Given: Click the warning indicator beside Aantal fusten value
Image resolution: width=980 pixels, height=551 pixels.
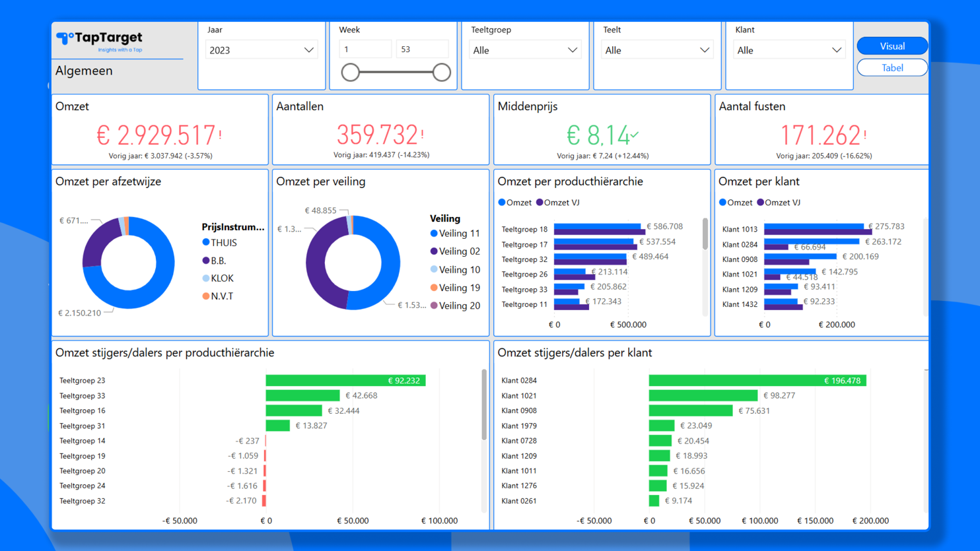Looking at the screenshot, I should click(865, 135).
